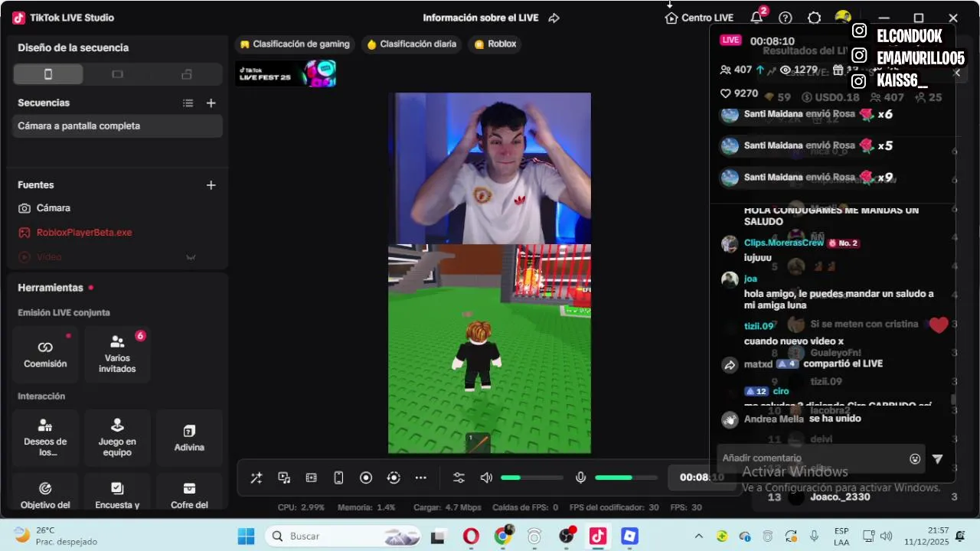Mute the microphone icon
The image size is (980, 551).
pos(581,478)
